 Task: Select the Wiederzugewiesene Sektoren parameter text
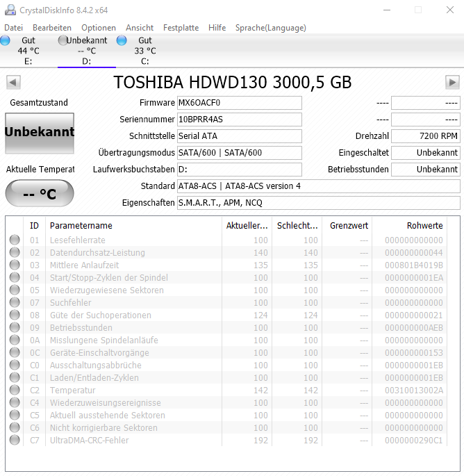click(x=107, y=290)
